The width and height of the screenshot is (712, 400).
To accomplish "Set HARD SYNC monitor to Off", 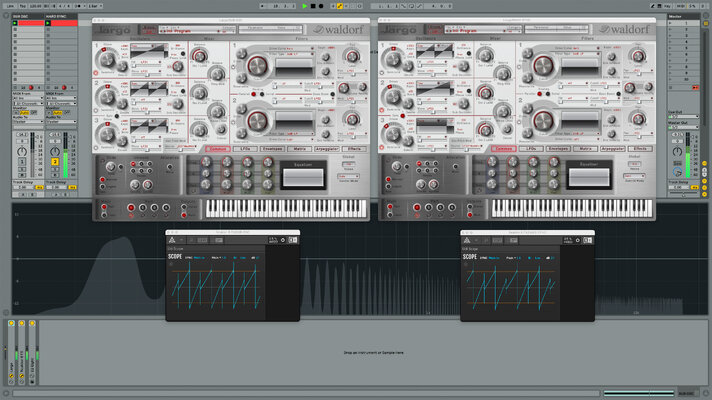I will [66, 112].
